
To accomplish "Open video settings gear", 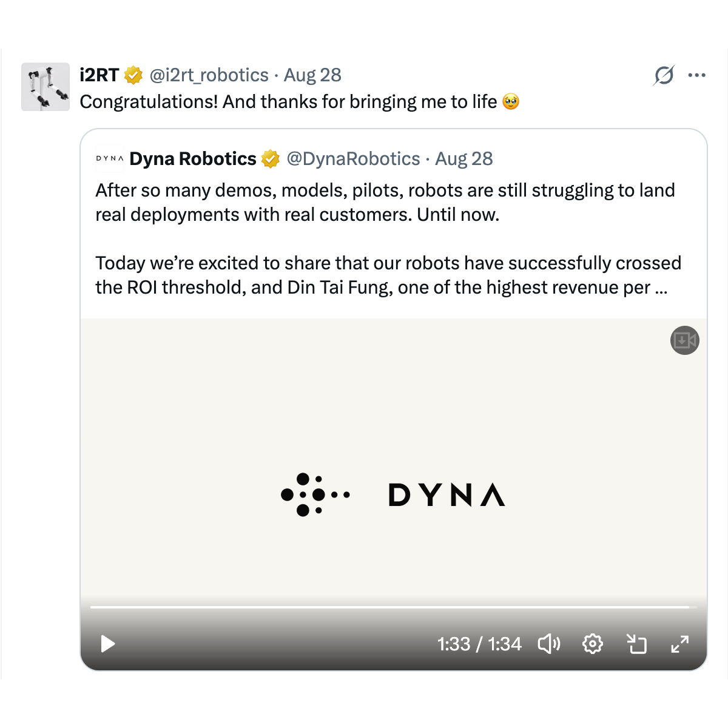I will coord(593,644).
